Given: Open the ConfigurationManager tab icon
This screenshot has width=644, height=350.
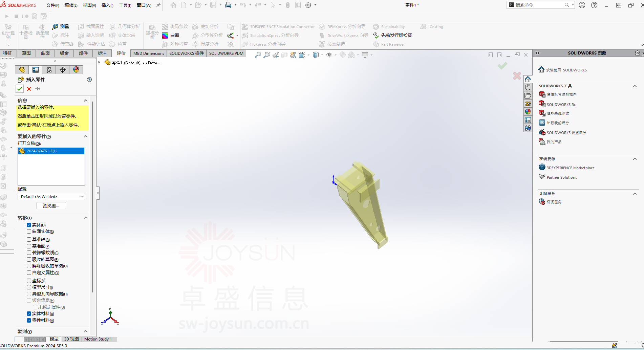Looking at the screenshot, I should [x=49, y=70].
